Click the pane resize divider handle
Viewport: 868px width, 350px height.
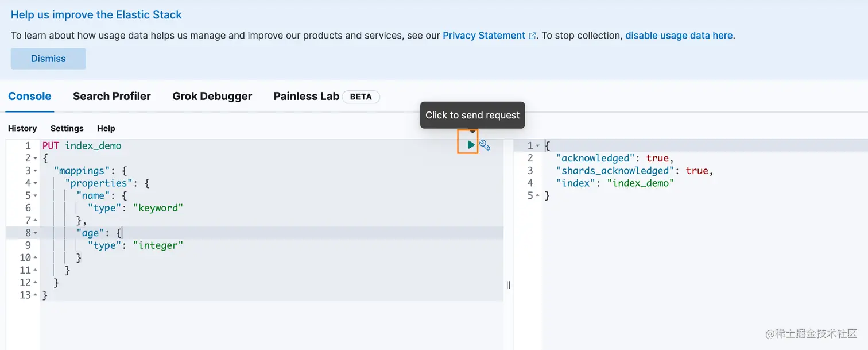click(x=508, y=285)
